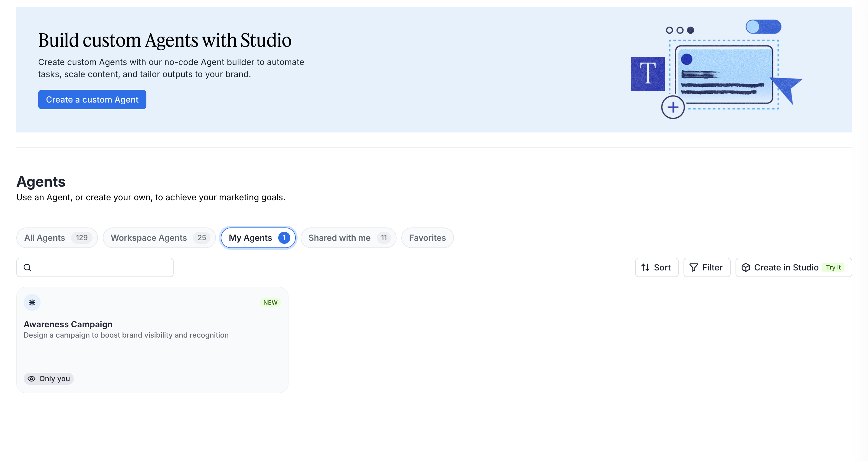Click Create a custom Agent button

click(92, 100)
